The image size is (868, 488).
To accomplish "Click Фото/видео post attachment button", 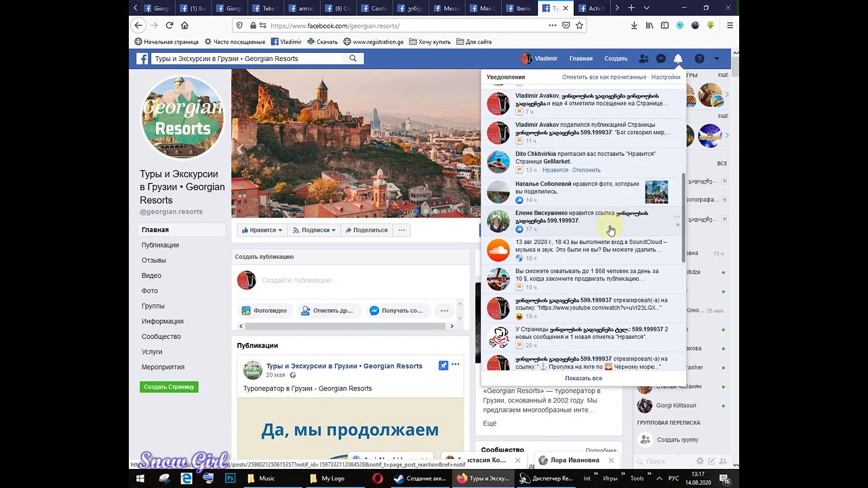I will coord(264,310).
